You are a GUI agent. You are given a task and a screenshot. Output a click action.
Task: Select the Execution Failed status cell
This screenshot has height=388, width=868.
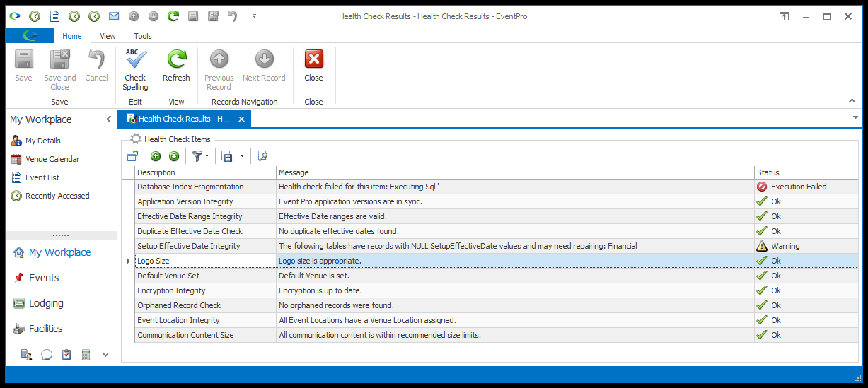click(x=806, y=187)
